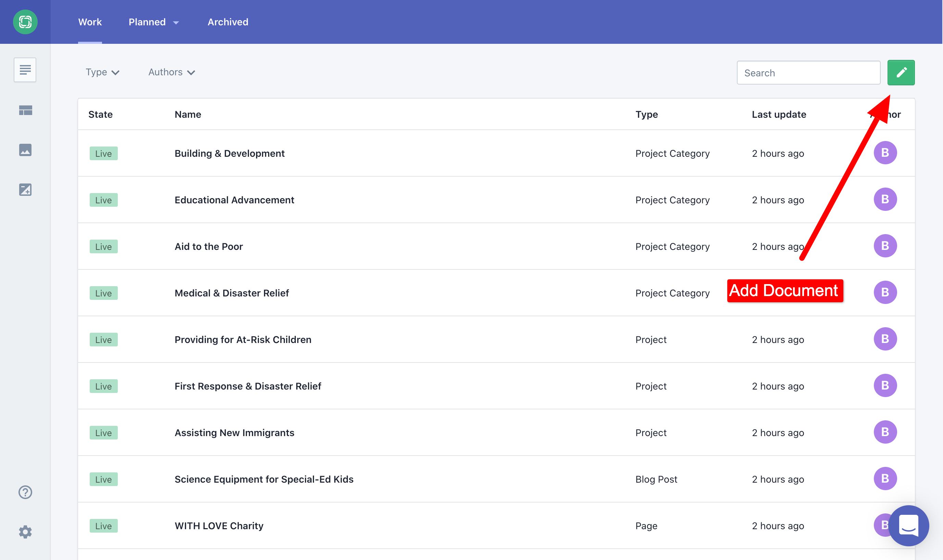Open the Medical & Disaster Relief document

231,293
